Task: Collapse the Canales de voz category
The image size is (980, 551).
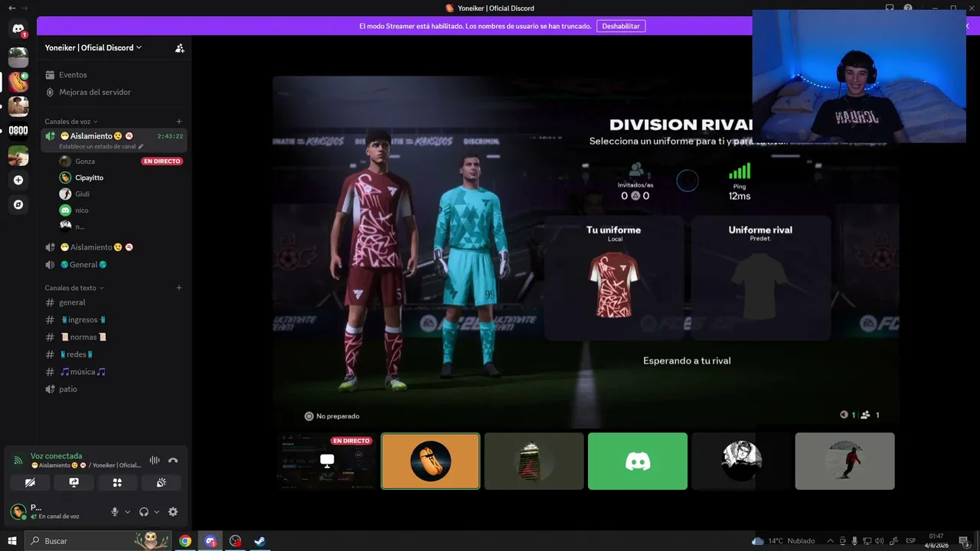Action: 73,122
